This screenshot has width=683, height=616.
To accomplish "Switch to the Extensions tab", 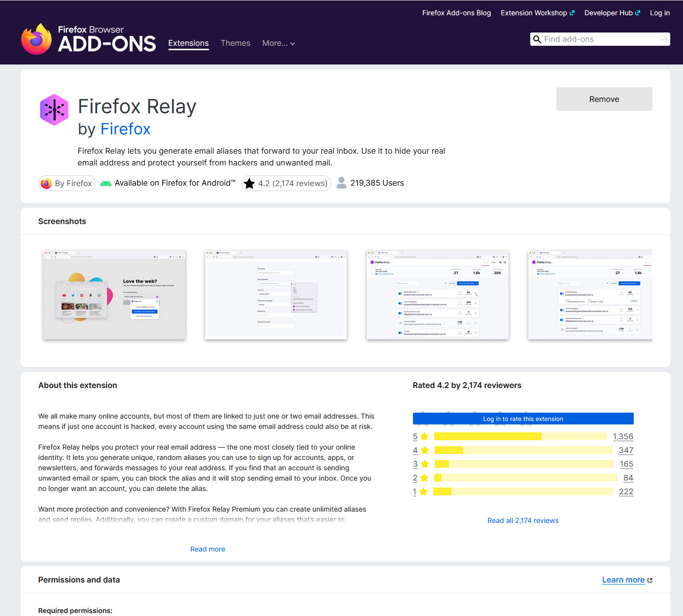I will tap(188, 43).
